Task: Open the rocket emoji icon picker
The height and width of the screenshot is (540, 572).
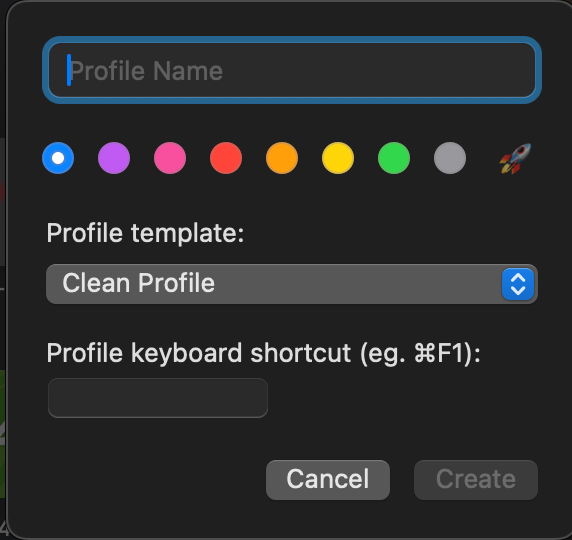Action: click(x=515, y=158)
